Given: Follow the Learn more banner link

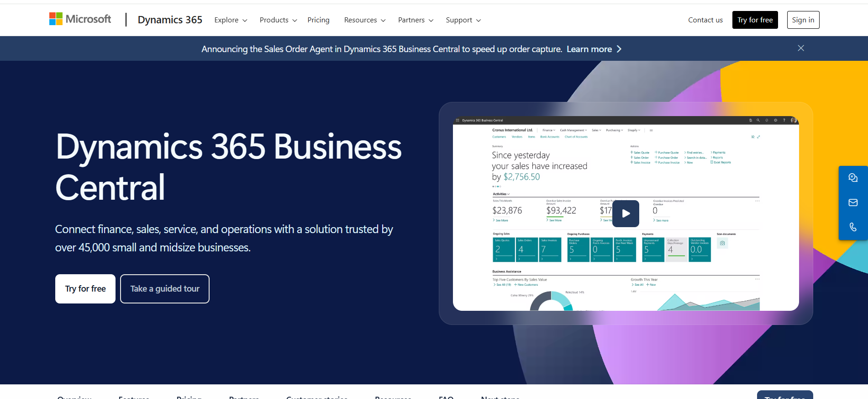Looking at the screenshot, I should coord(589,49).
